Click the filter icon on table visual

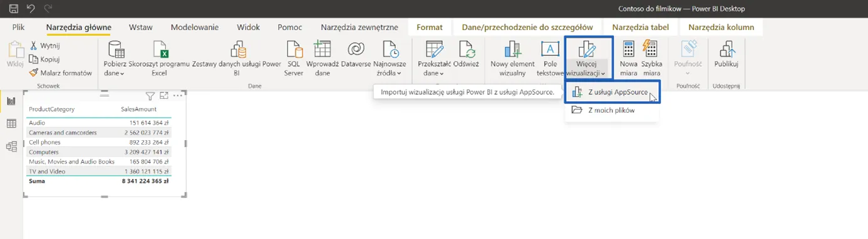[x=150, y=96]
